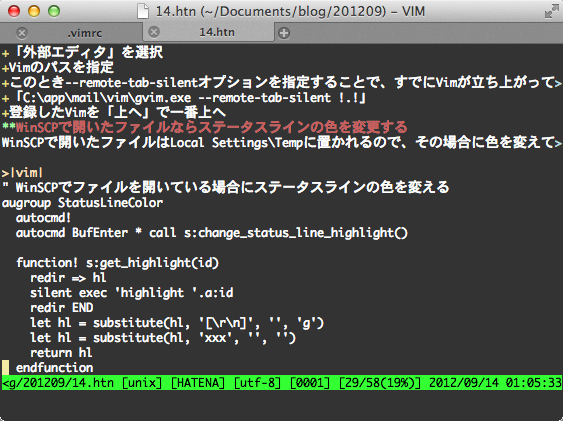Viewport: 563px width, 421px height.
Task: Minimize window with the yellow button
Action: tap(34, 11)
